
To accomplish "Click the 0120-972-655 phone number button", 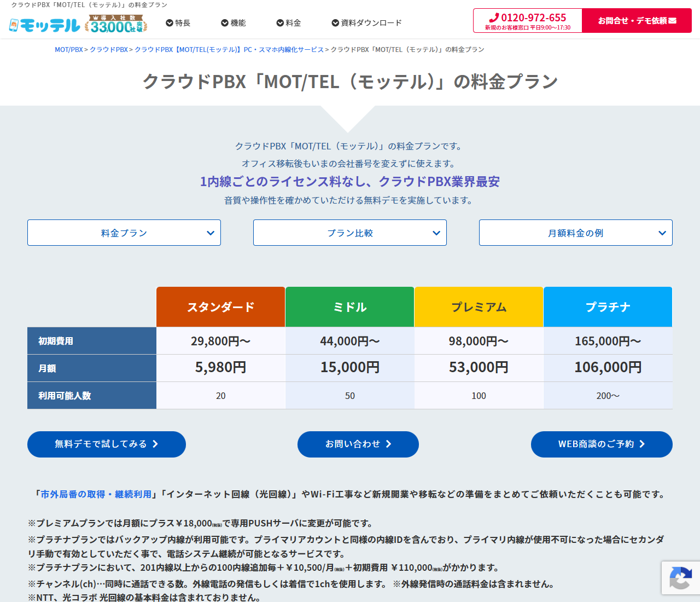I will coord(528,21).
